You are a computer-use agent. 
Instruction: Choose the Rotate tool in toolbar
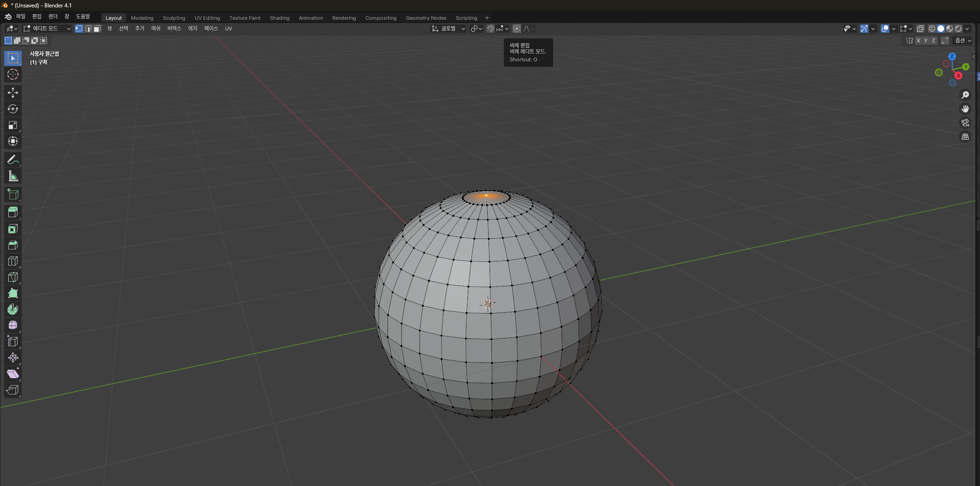(13, 109)
